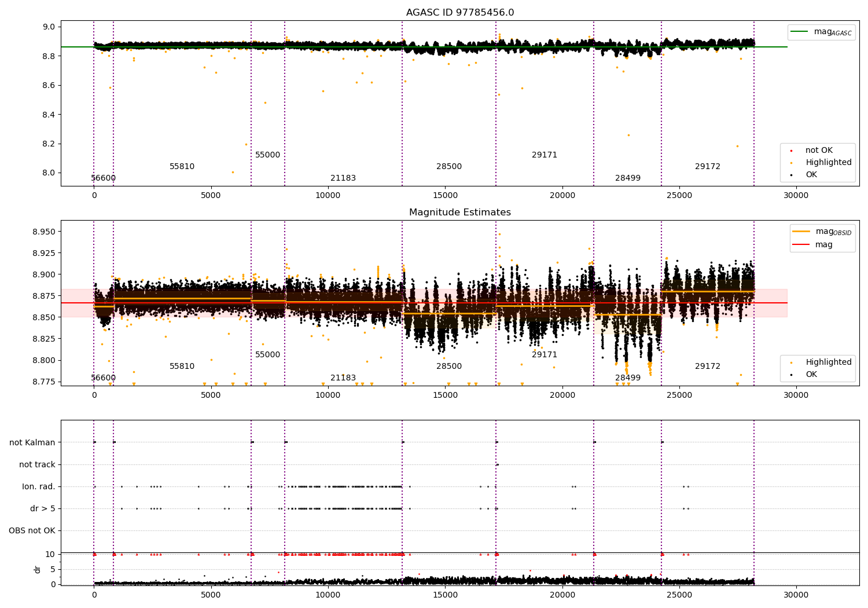Image resolution: width=868 pixels, height=608 pixels.
Task: Click the 8.0 y-axis tick label
Action: (49, 173)
